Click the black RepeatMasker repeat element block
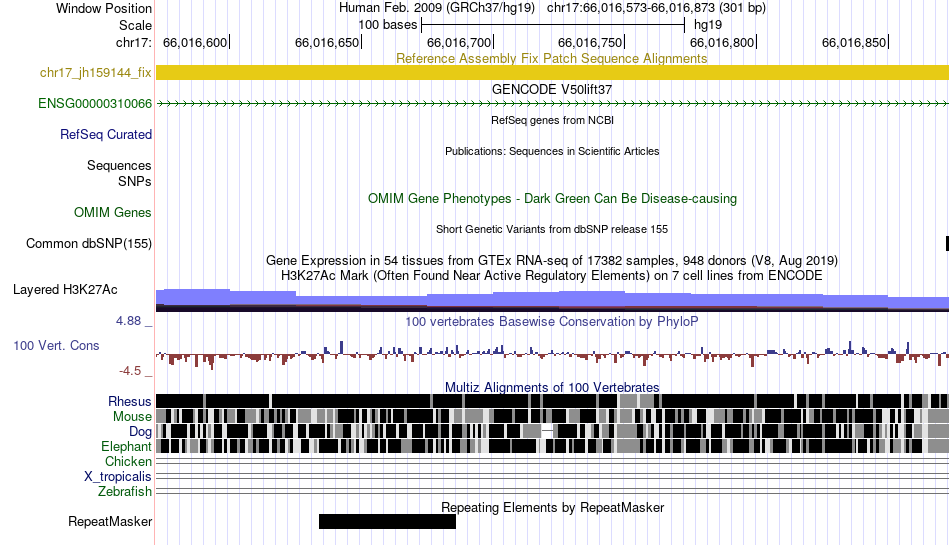The height and width of the screenshot is (545, 950). (387, 521)
